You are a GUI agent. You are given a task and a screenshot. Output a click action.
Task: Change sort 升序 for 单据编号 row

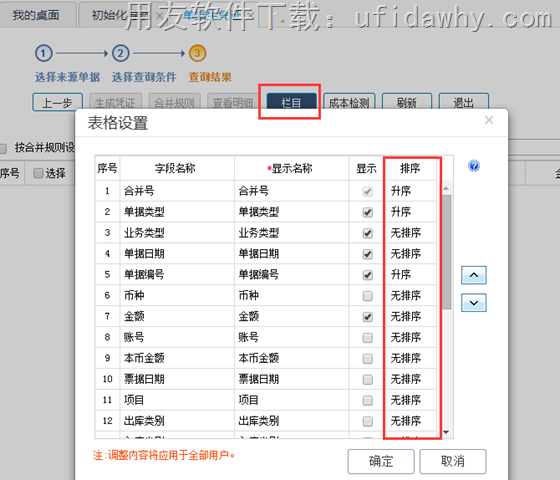[411, 275]
